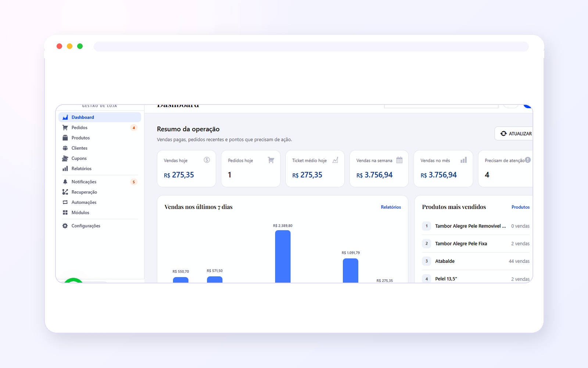
Task: Click the R$ 1.091,79 chart bar
Action: 351,270
